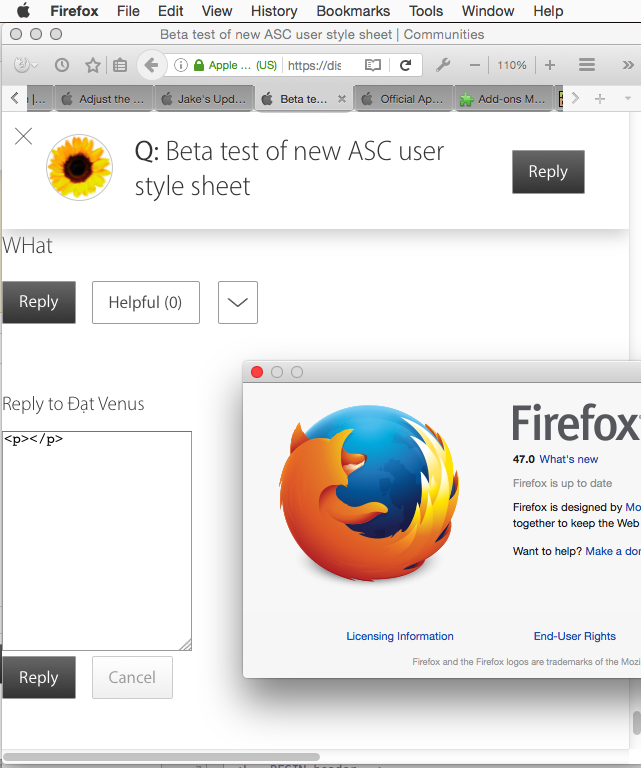This screenshot has width=641, height=768.
Task: Switch to the 'Add-ons M...' tab
Action: coord(504,99)
